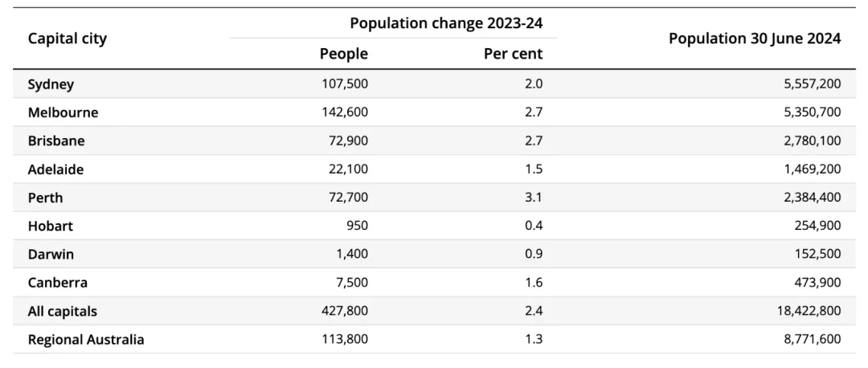Click the Brisbane row label
The width and height of the screenshot is (868, 368).
pyautogui.click(x=56, y=141)
